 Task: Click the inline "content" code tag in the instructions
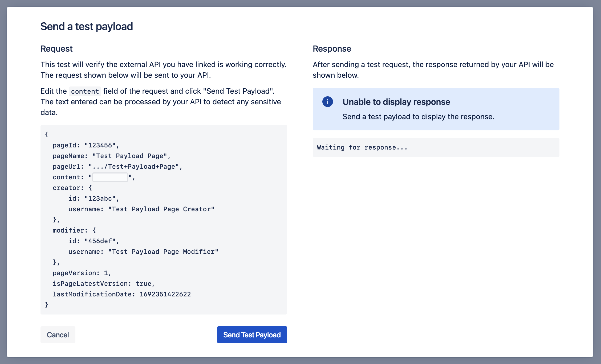point(85,91)
